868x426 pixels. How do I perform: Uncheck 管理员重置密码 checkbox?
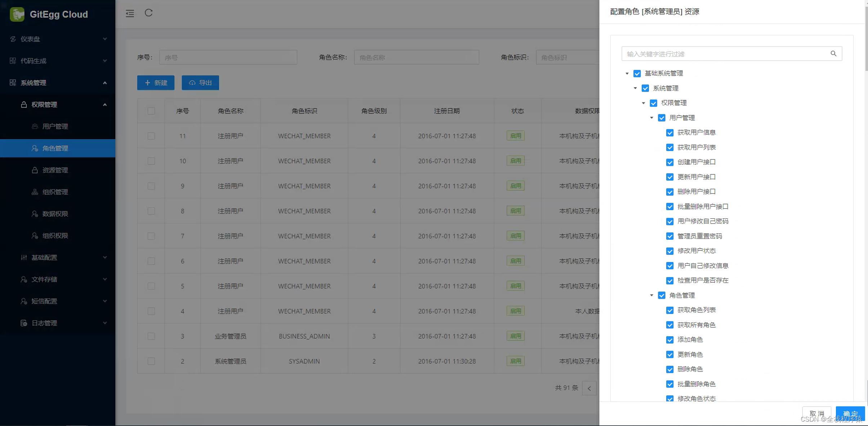point(669,236)
